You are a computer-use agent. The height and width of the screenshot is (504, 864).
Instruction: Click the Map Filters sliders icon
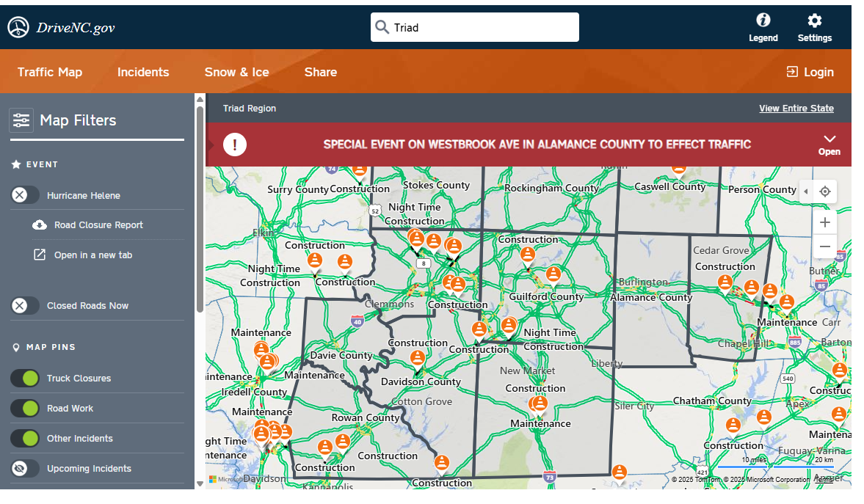click(x=21, y=120)
